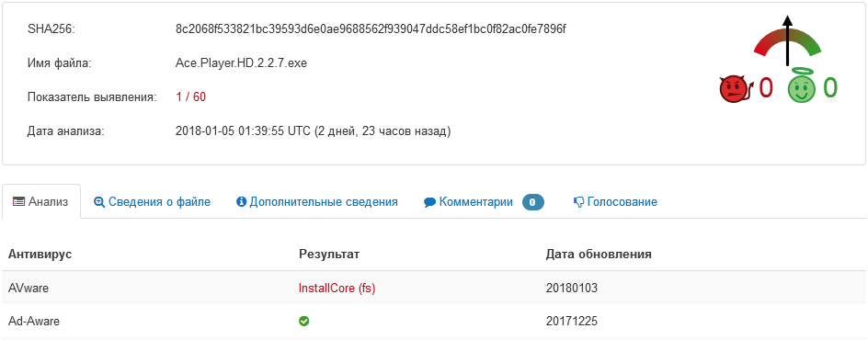This screenshot has width=868, height=340.
Task: Click the InstallCore (fs) detection result
Action: (337, 288)
